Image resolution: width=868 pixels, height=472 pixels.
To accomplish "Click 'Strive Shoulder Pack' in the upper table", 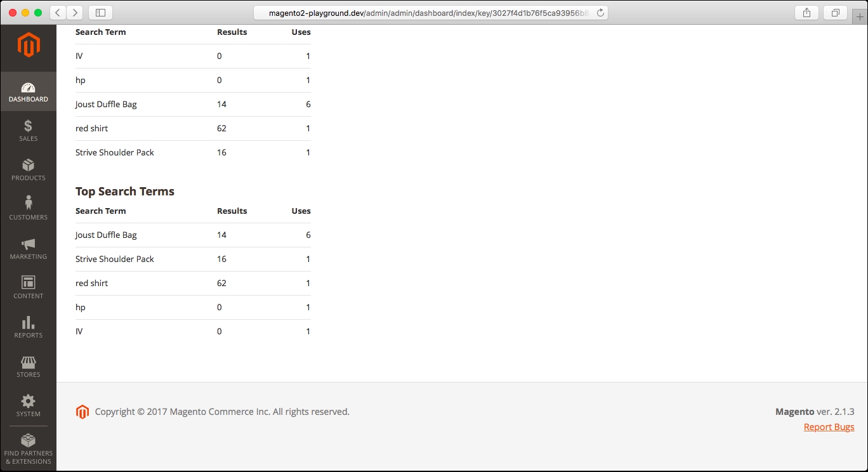I will pyautogui.click(x=115, y=152).
